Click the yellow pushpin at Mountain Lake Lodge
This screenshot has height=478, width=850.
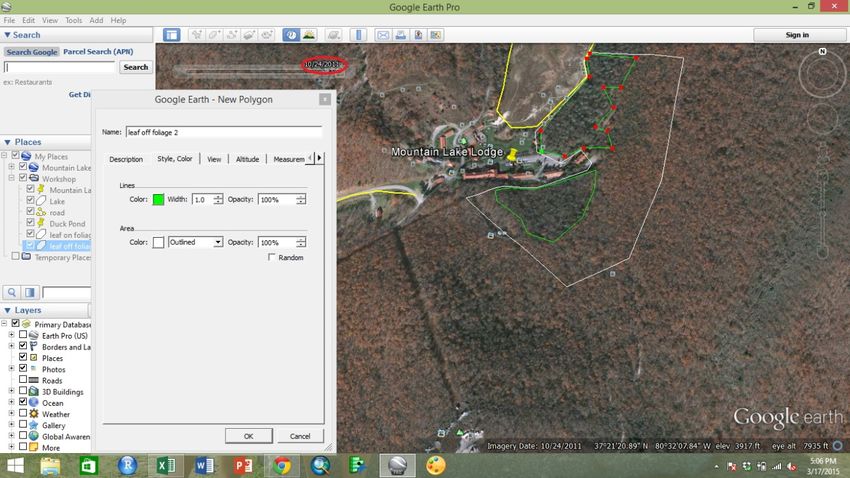[x=511, y=154]
